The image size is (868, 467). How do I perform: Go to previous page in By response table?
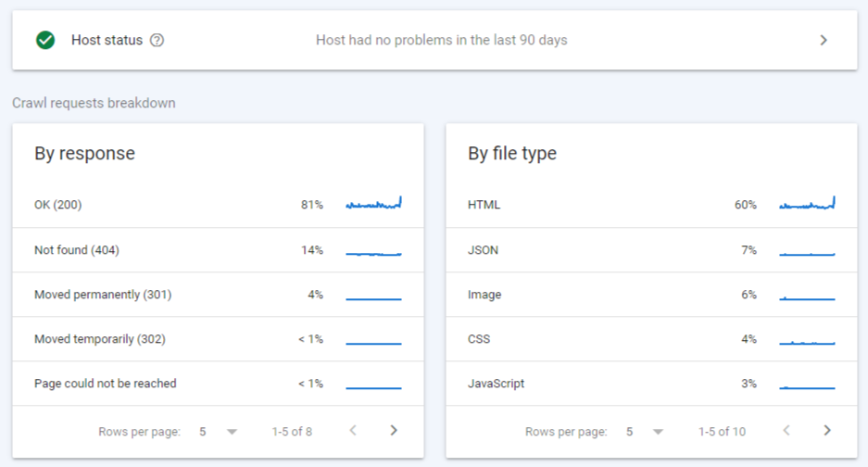(x=353, y=431)
